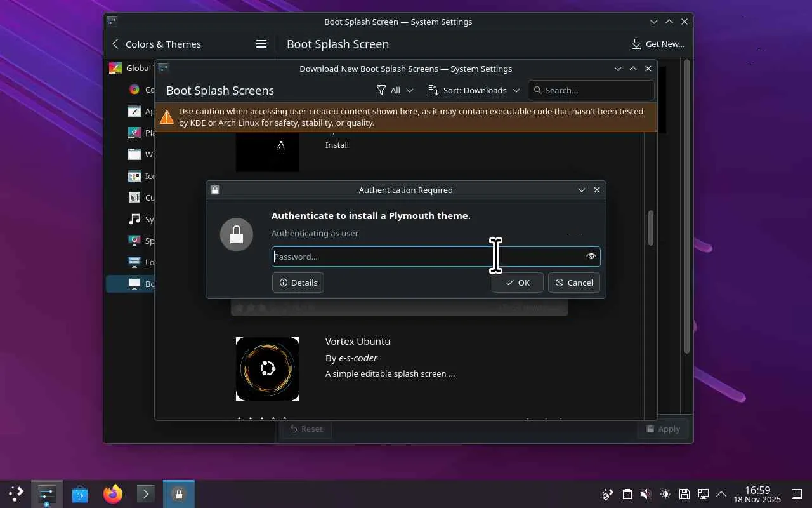This screenshot has height=508, width=812.
Task: Select the Icons sidebar entry icon
Action: 134,176
